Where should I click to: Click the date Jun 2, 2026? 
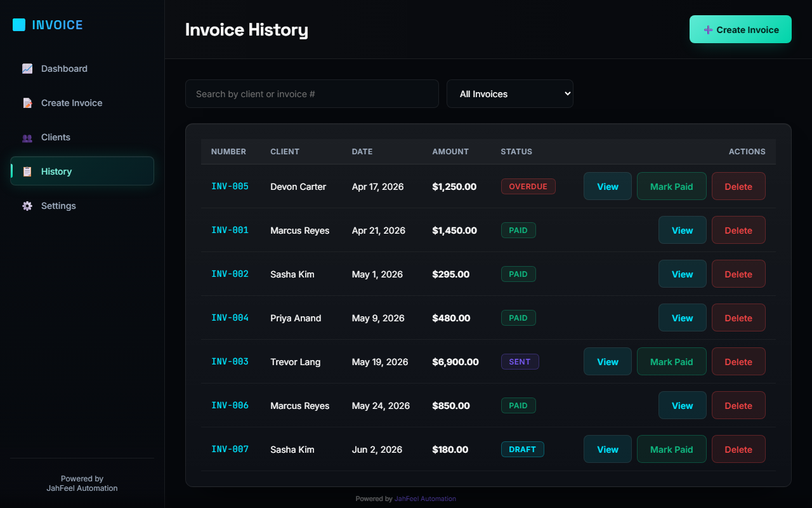tap(377, 450)
